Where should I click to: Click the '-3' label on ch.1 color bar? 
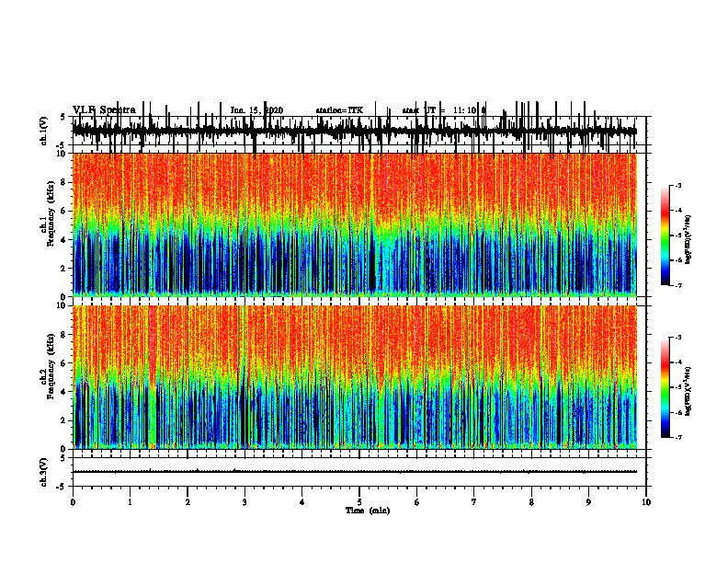tap(678, 185)
